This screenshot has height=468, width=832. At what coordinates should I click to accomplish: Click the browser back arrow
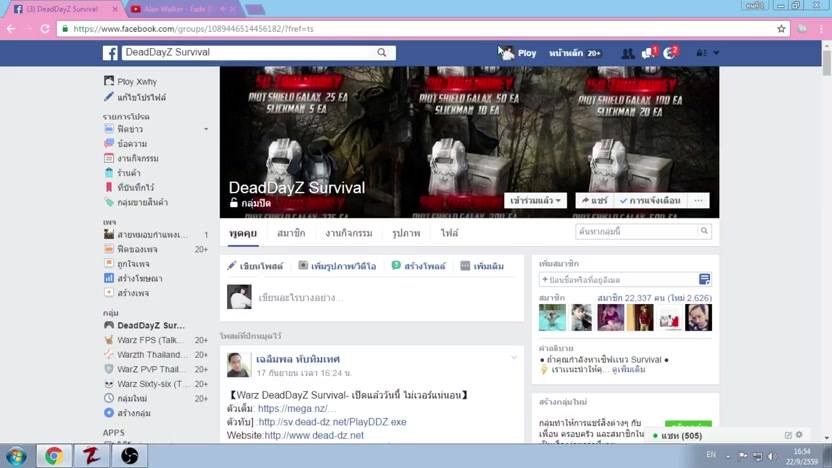(x=11, y=29)
